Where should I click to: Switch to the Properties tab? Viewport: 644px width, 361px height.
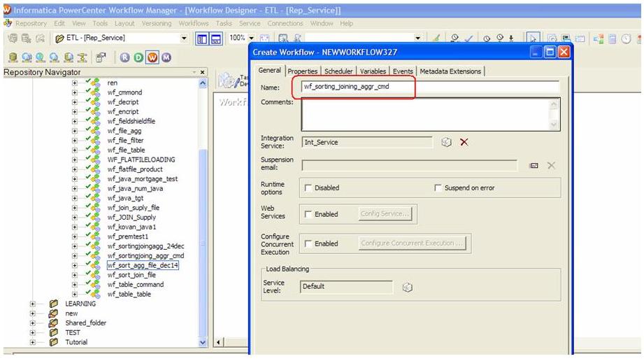[x=302, y=71]
